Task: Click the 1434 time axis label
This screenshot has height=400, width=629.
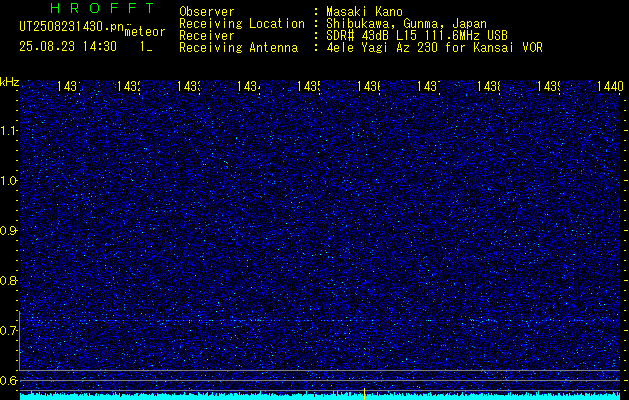Action: point(249,86)
